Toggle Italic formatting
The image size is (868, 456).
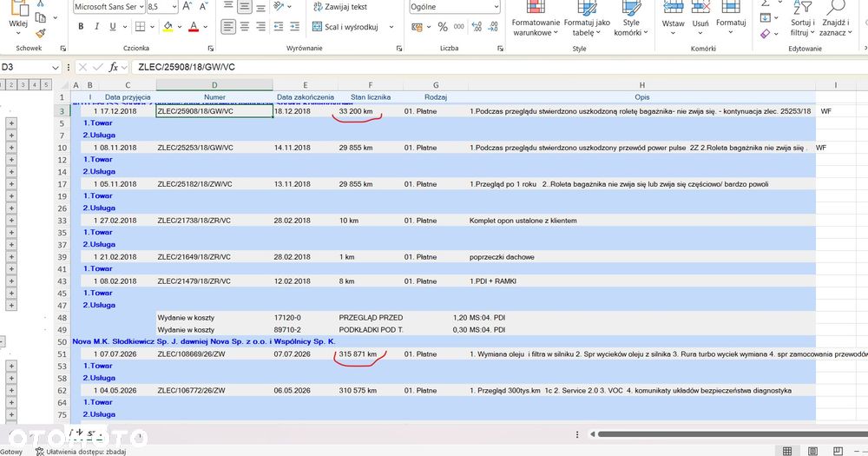click(x=97, y=27)
